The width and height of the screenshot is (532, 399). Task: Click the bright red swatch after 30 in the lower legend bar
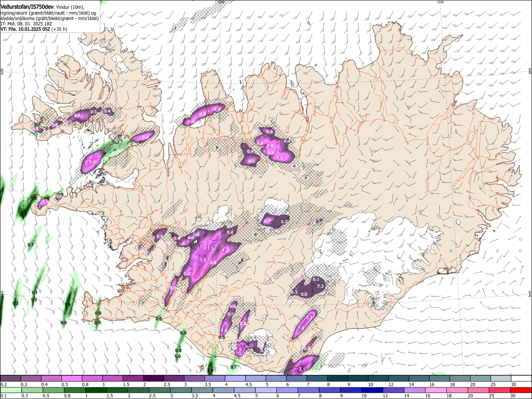tap(521, 390)
